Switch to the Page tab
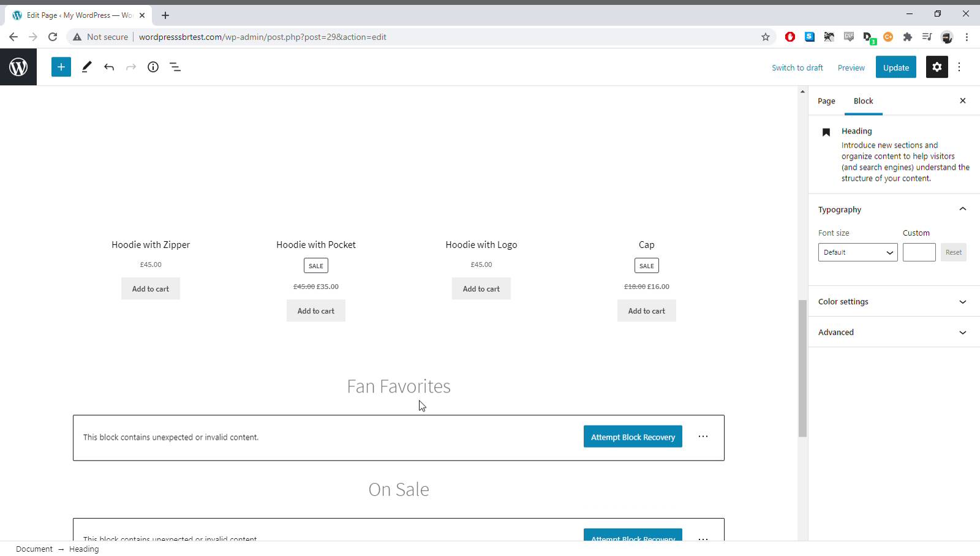980x556 pixels. click(x=826, y=101)
